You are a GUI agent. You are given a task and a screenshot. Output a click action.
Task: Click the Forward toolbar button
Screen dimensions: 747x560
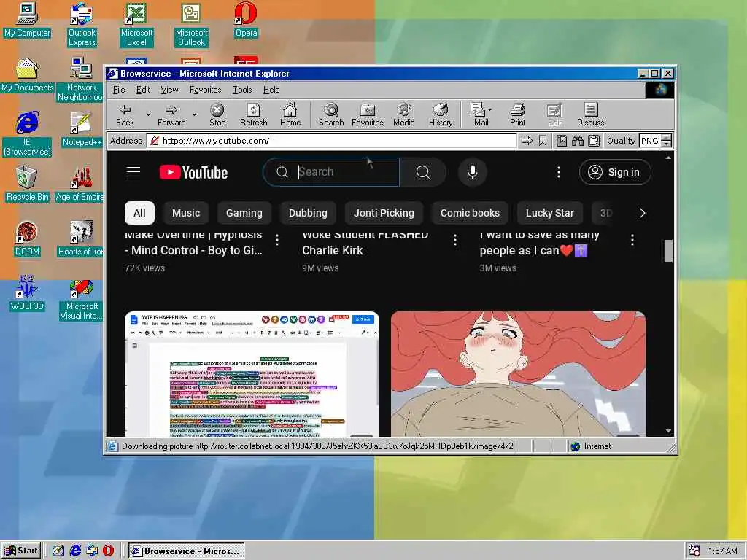pyautogui.click(x=171, y=114)
